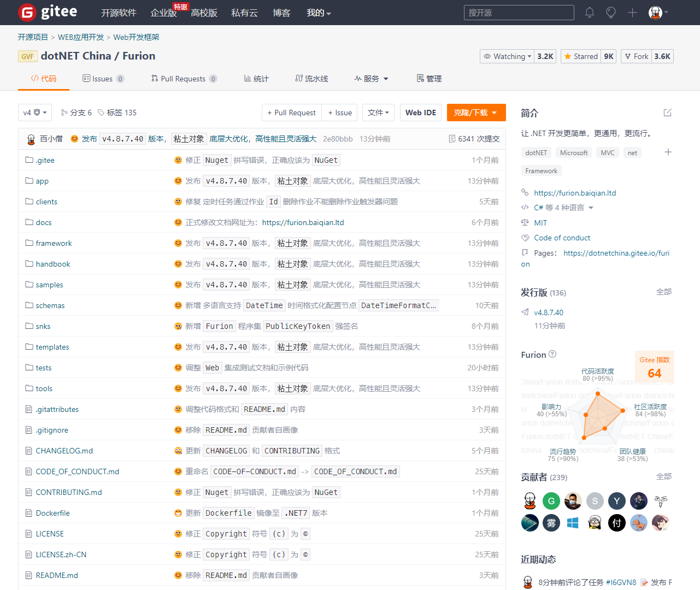The width and height of the screenshot is (700, 590).
Task: Open the #I6GVN8 task link
Action: 621,582
